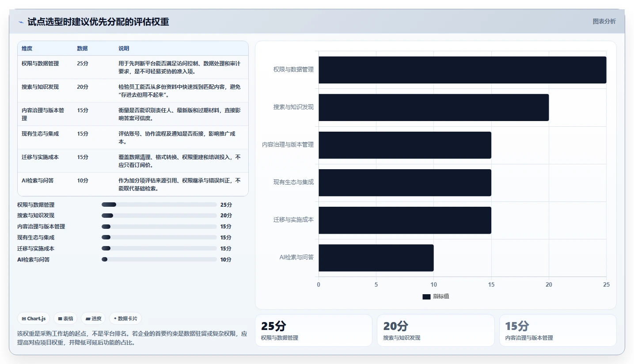
Task: Click the lightning icon beside the title
Action: pos(21,22)
